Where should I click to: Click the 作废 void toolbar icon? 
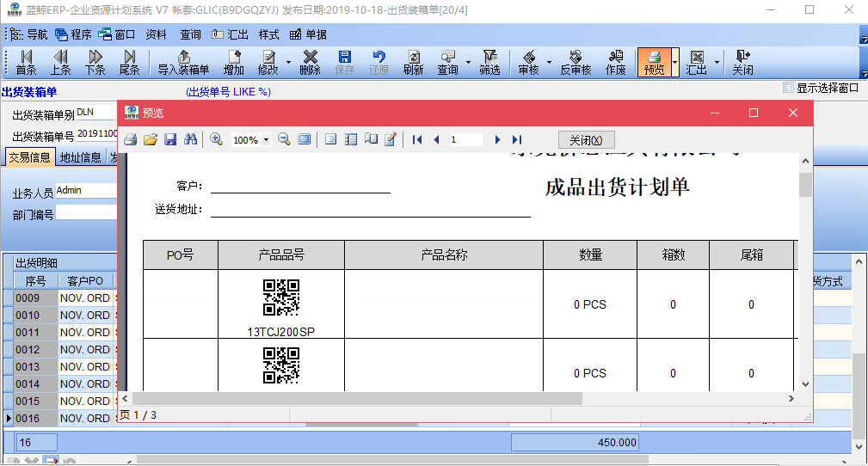[x=616, y=62]
